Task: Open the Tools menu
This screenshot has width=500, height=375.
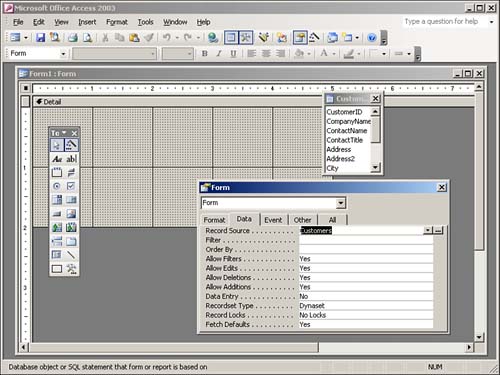Action: pyautogui.click(x=145, y=22)
